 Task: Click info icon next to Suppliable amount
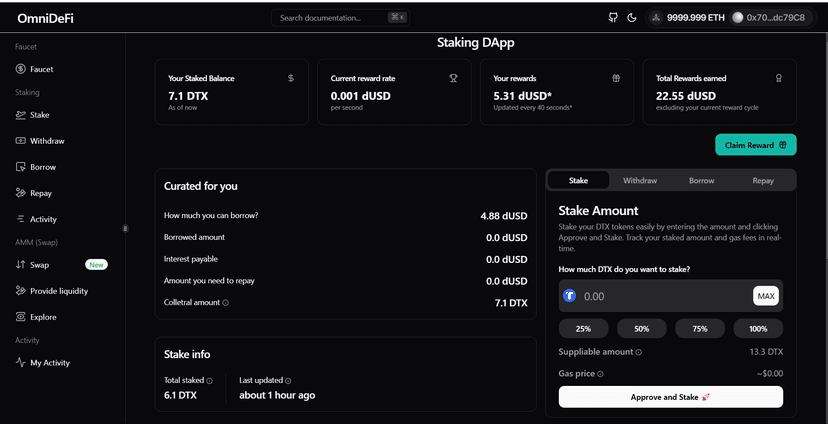click(638, 352)
